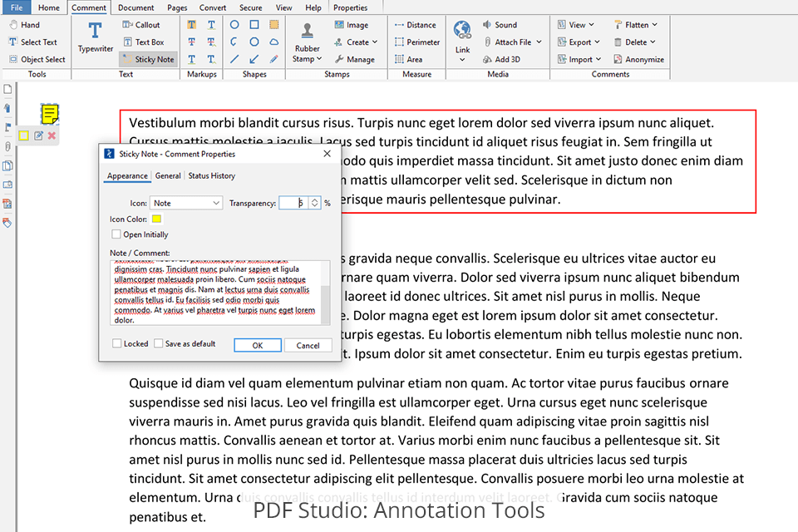Go to the Secure ribbon tab

(x=251, y=7)
